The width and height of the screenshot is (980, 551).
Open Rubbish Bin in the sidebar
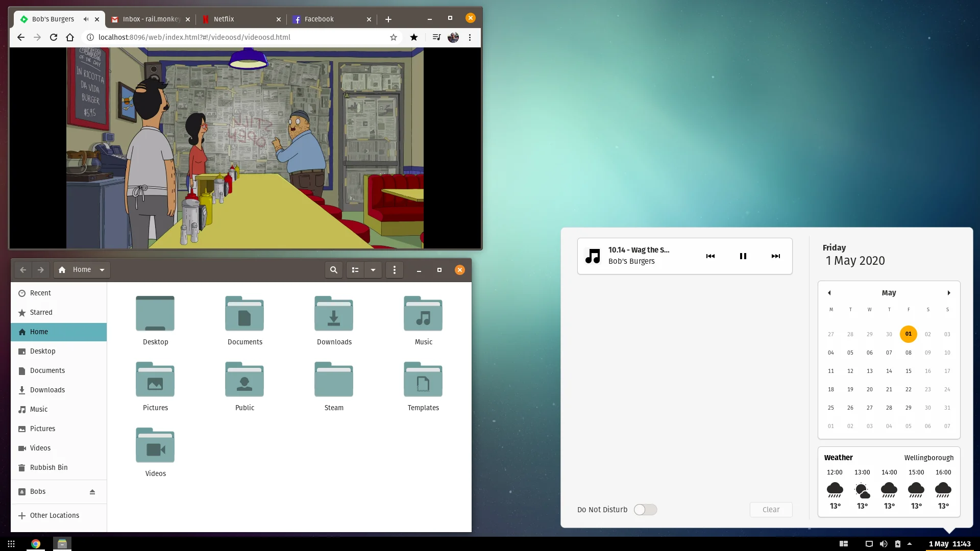(59, 467)
